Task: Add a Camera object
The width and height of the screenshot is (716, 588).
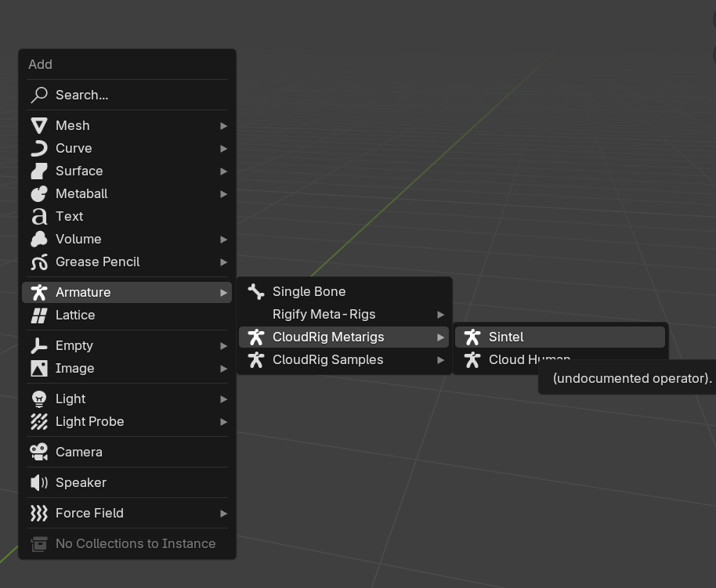Action: [x=127, y=452]
